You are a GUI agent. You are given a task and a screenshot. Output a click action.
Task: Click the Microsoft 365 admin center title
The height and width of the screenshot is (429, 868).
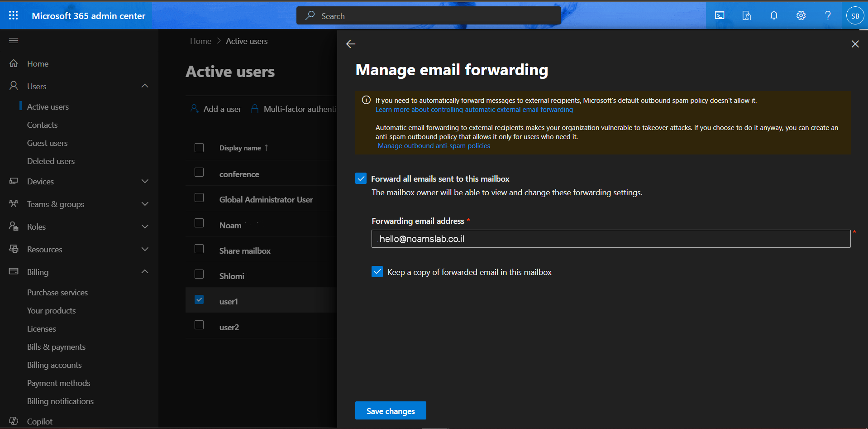89,15
